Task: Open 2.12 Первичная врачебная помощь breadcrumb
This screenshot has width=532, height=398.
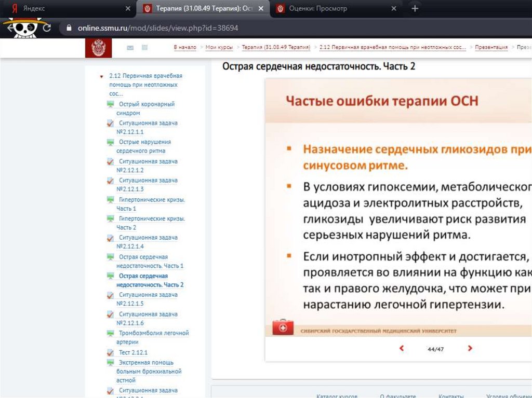Action: point(393,47)
